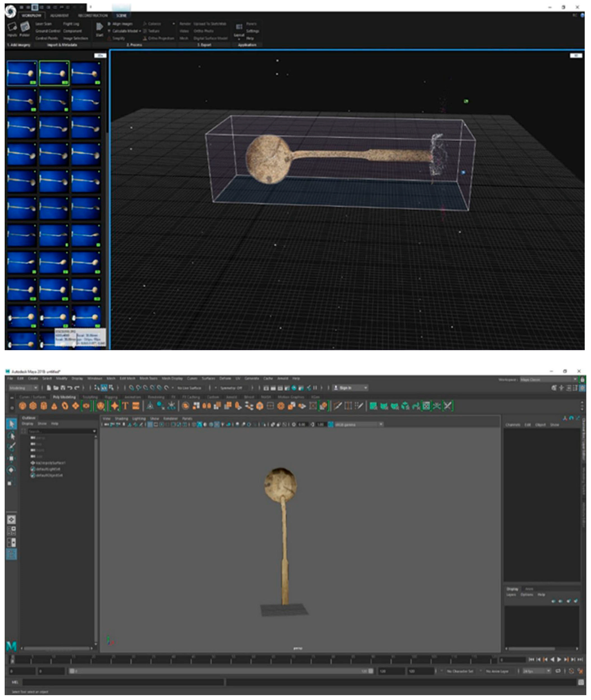Image resolution: width=591 pixels, height=700 pixels.
Task: Open the Mesh Tools menu
Action: pos(148,378)
